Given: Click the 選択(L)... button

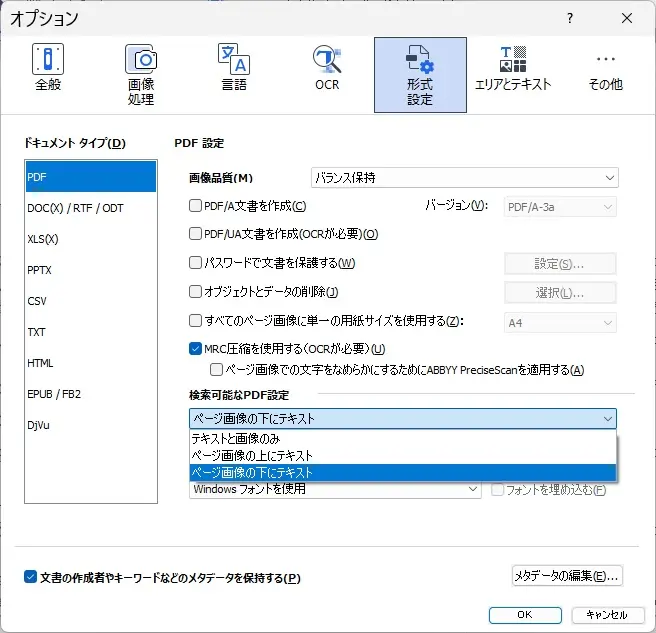Looking at the screenshot, I should tap(560, 292).
